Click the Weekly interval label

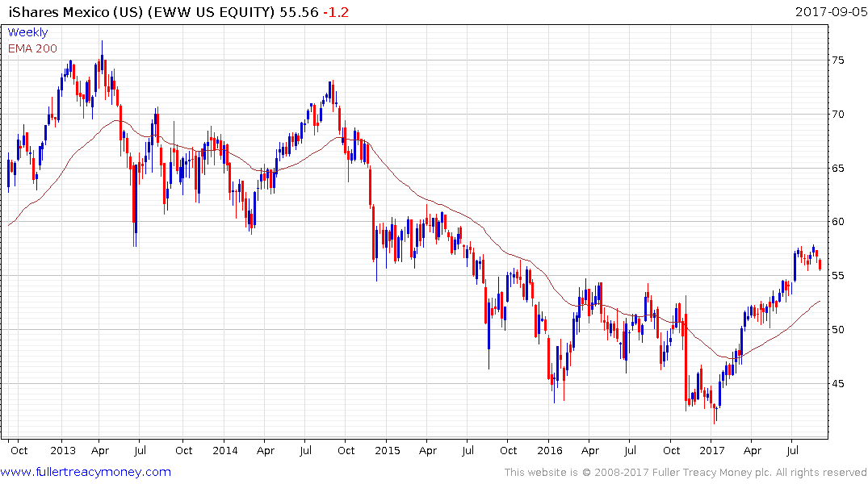click(x=27, y=32)
